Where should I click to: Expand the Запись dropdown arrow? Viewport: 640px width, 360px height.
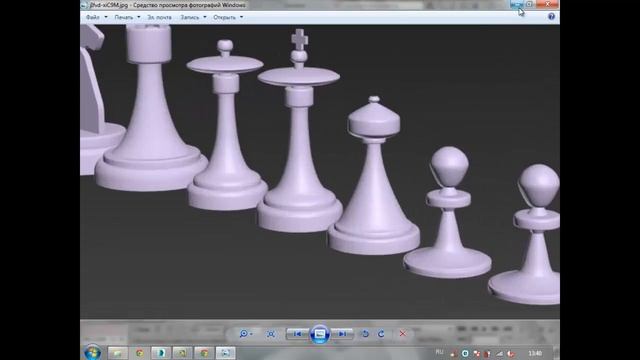click(205, 17)
